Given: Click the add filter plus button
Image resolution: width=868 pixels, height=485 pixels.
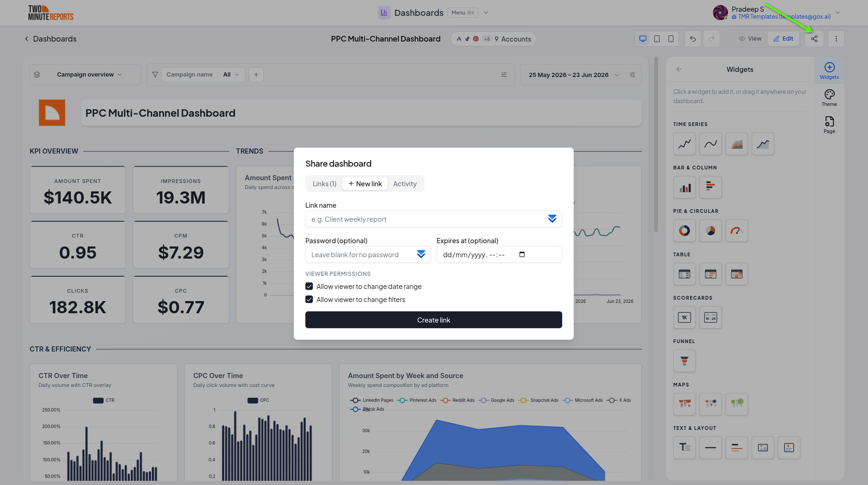Looking at the screenshot, I should pyautogui.click(x=256, y=75).
